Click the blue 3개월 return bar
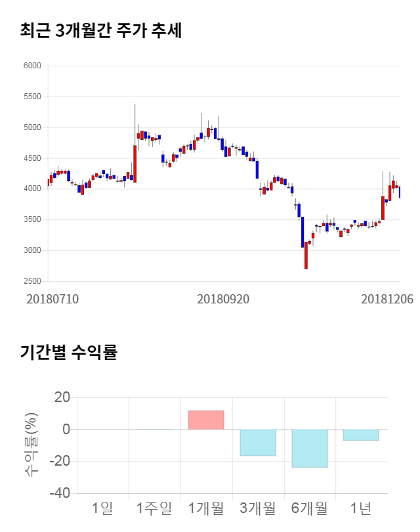 click(258, 442)
